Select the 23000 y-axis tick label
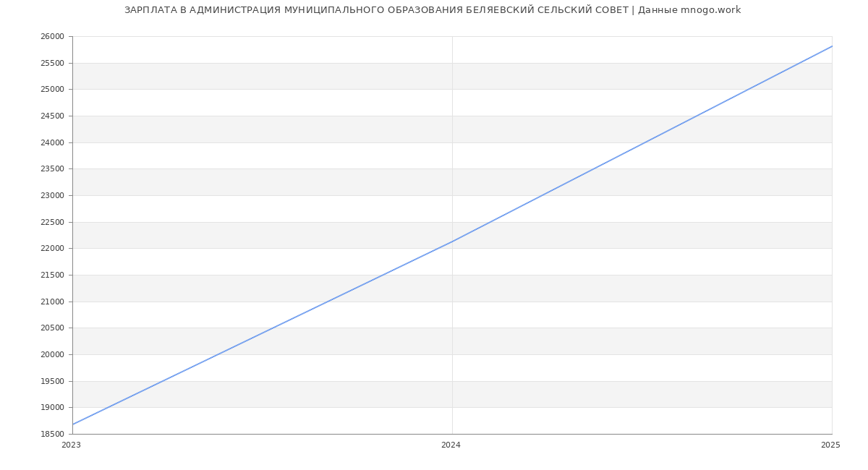This screenshot has height=470, width=868. 52,196
